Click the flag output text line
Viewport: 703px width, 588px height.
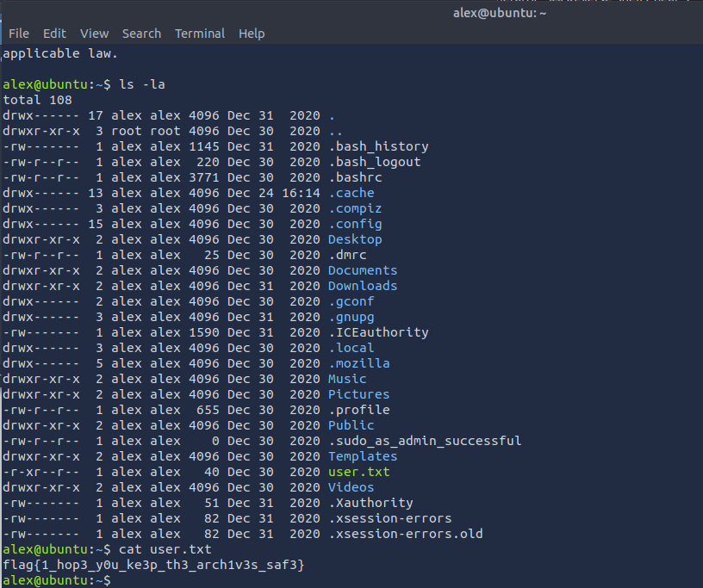(x=154, y=565)
